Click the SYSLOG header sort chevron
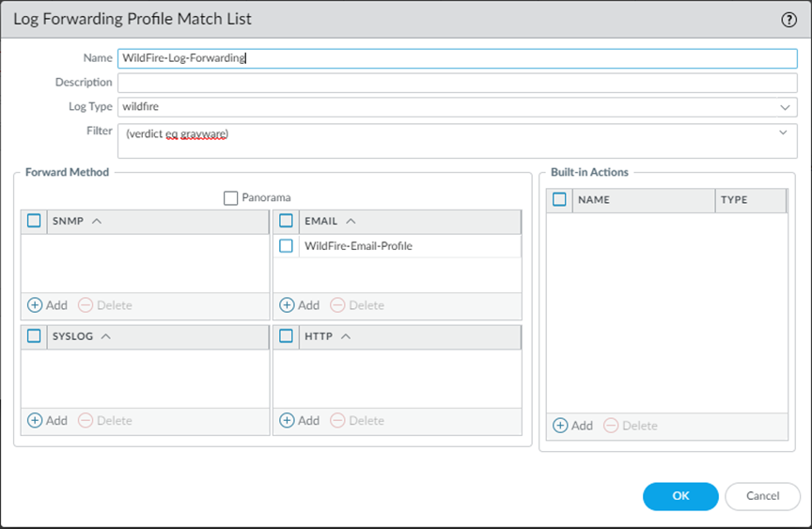 tap(105, 336)
